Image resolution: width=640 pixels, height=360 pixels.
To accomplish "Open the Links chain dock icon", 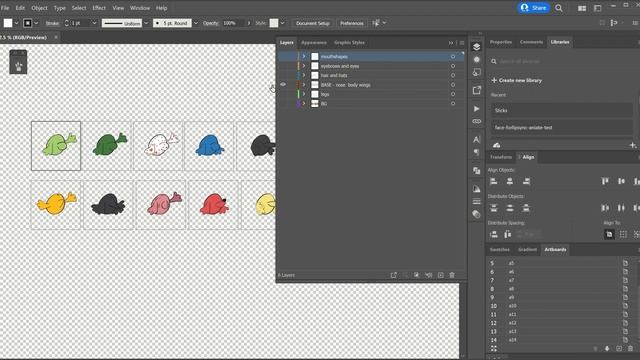I will click(x=476, y=121).
